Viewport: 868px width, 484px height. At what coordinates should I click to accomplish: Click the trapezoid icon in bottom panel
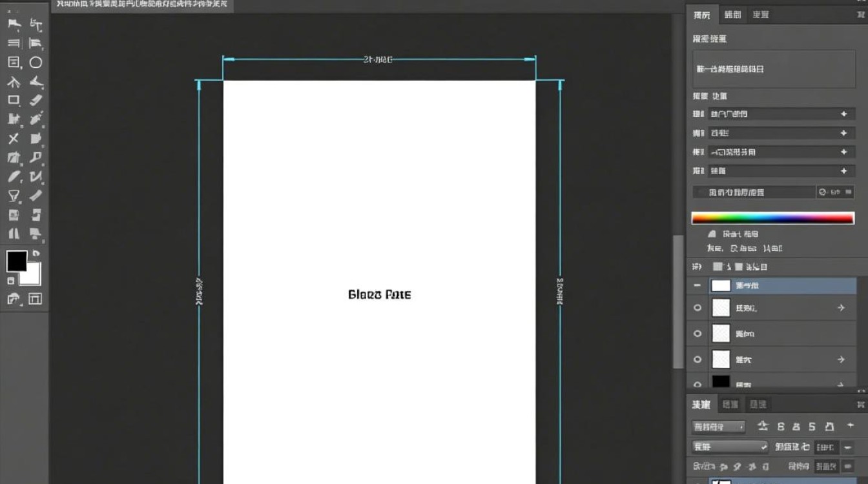(830, 427)
